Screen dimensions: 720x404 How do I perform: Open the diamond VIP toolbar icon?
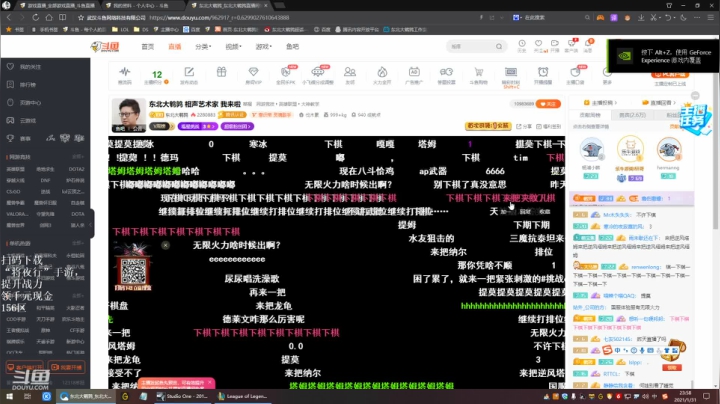pos(253,75)
